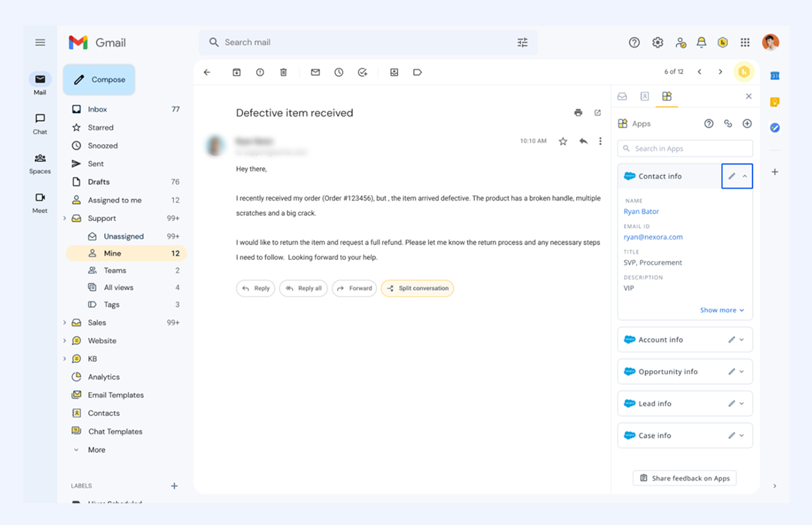Move email using the move-to icon
Viewport: 812px width, 525px height.
394,72
